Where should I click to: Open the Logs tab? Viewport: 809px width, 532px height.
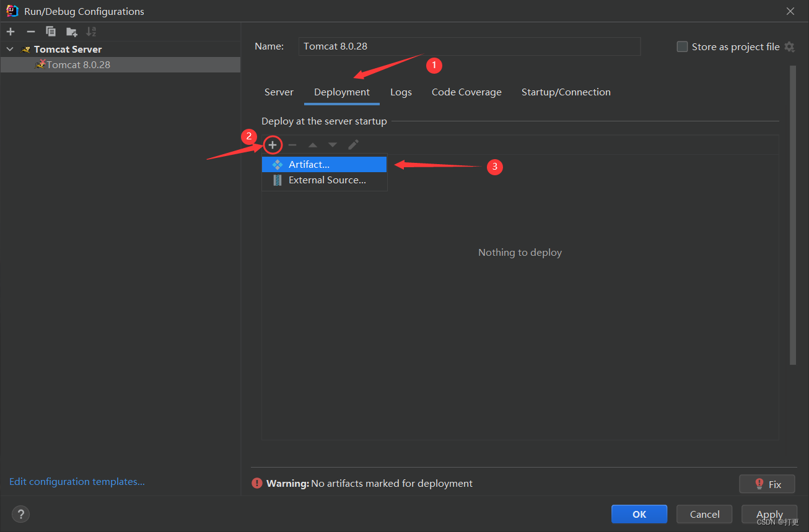(x=401, y=92)
